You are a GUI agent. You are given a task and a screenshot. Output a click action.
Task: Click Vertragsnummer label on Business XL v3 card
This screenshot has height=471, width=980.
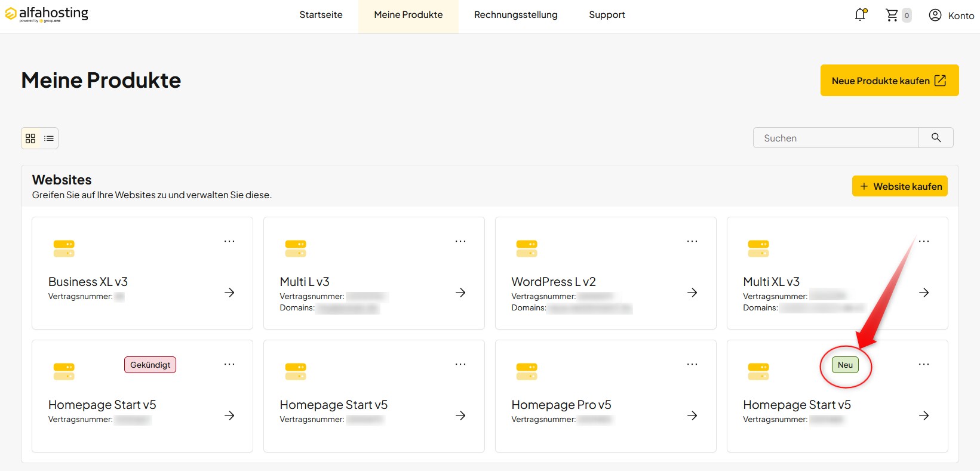pos(80,297)
